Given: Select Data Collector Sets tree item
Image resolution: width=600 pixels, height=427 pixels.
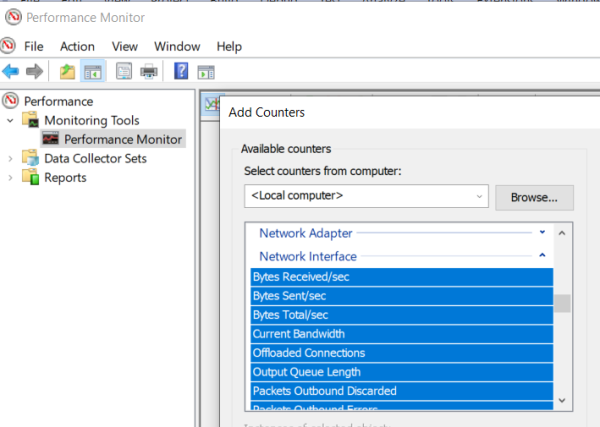Looking at the screenshot, I should coord(95,158).
